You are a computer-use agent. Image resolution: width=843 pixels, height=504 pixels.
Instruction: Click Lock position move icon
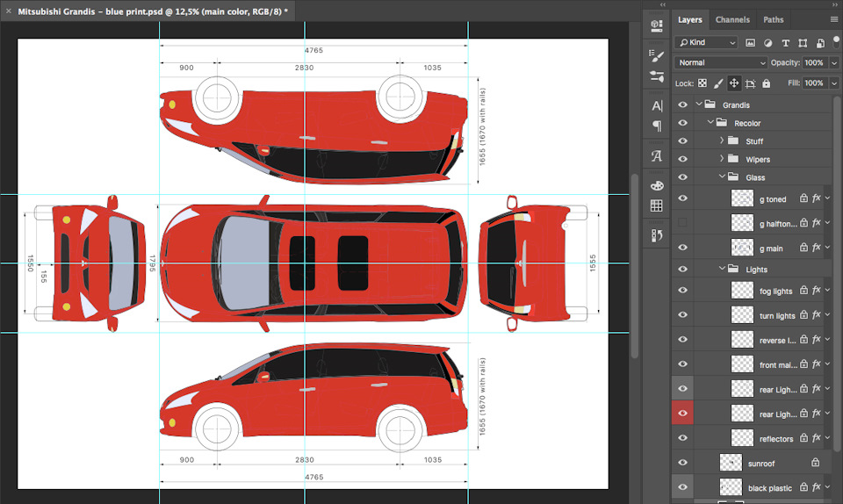click(734, 83)
